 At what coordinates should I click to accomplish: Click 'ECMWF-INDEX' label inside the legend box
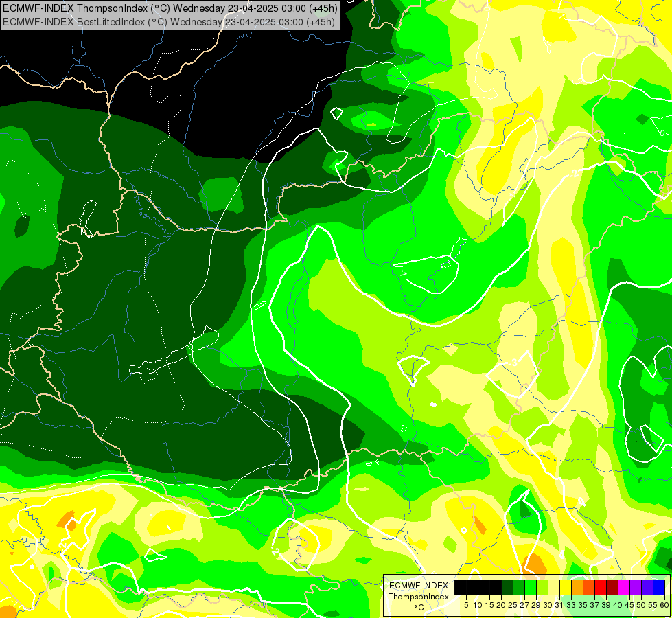coord(419,586)
